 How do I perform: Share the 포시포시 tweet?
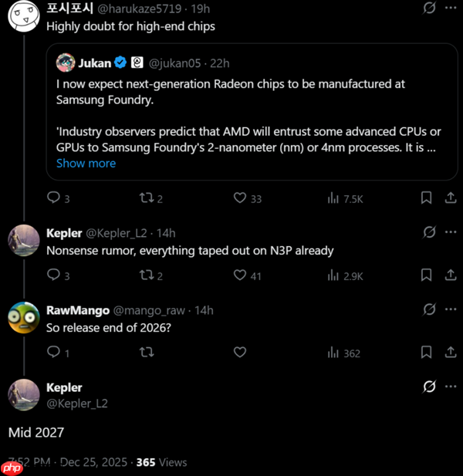(451, 198)
